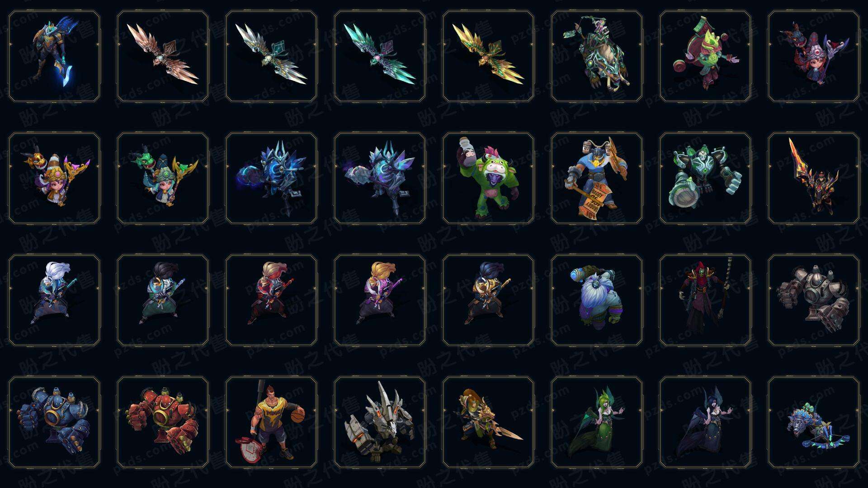
Task: Pick the golden dragon-armored lancer skin
Action: [488, 422]
